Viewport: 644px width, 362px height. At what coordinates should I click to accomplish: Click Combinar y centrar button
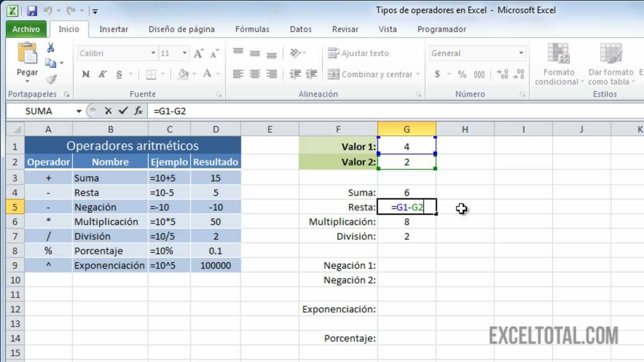[370, 74]
